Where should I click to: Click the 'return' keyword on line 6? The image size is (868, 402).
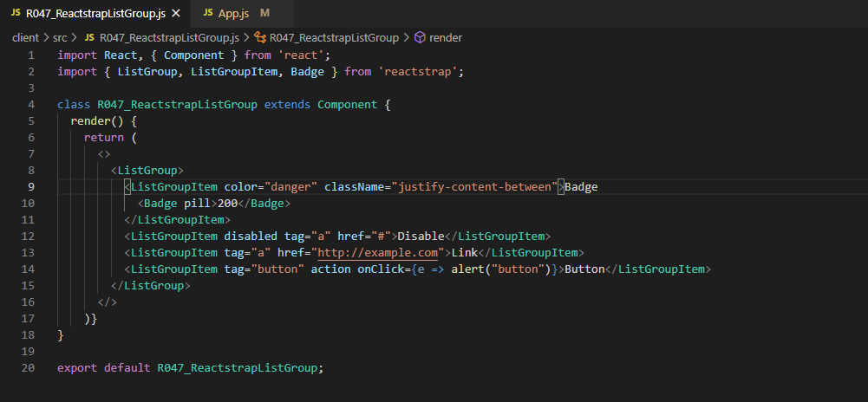[104, 138]
